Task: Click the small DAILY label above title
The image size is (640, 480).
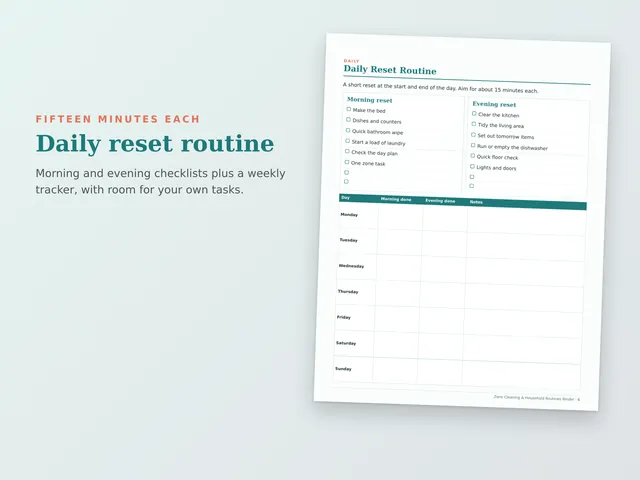Action: (x=351, y=61)
